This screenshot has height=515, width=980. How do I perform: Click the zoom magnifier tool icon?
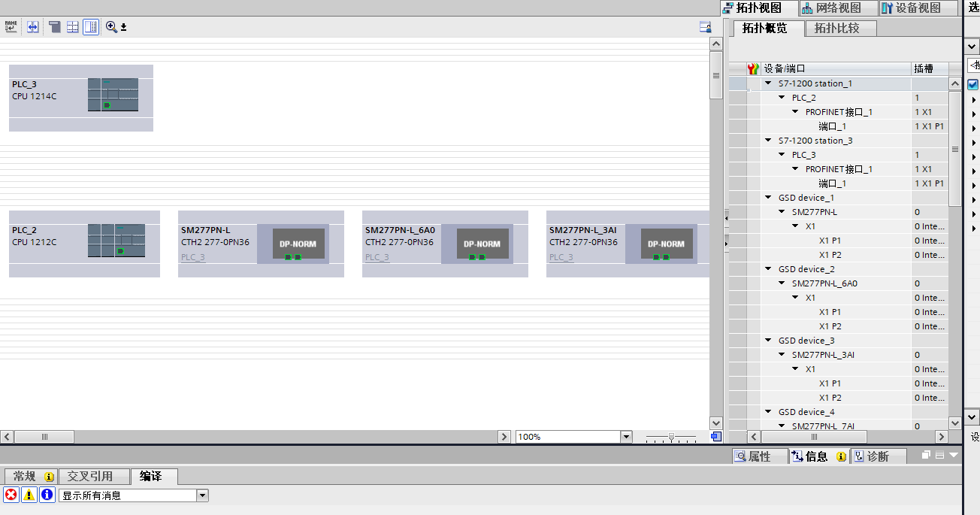coord(111,27)
